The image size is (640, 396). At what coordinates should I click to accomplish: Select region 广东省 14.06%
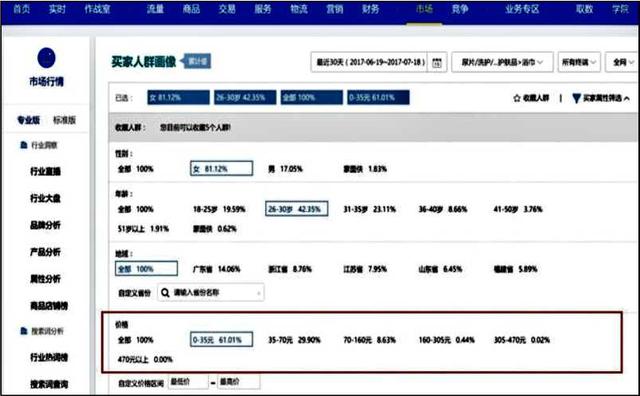217,269
